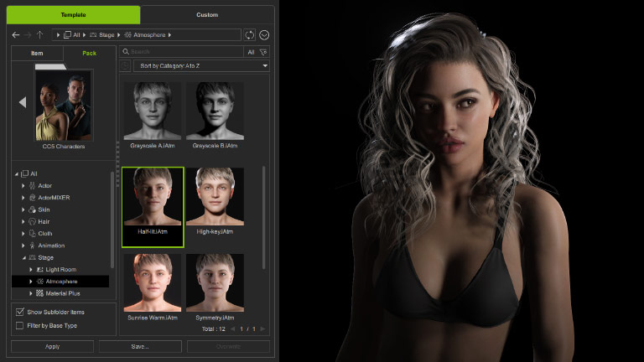Click the search magnifier icon
This screenshot has height=362, width=644.
pos(126,52)
